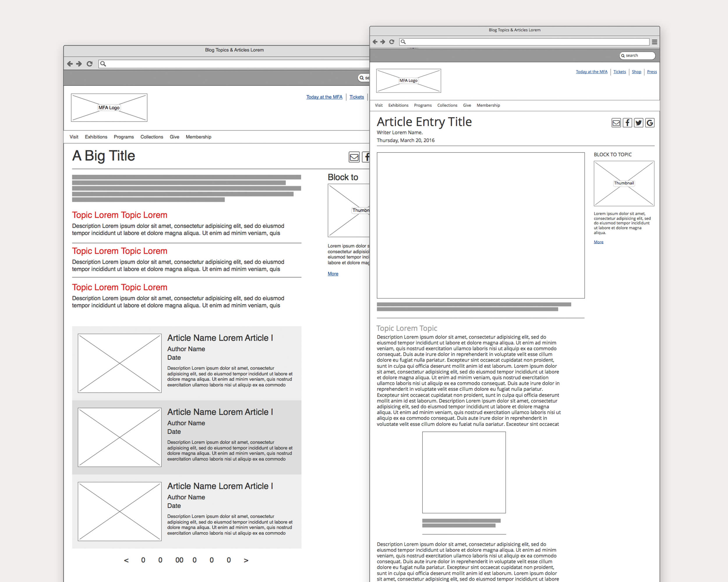Screen dimensions: 728x582
Task: Click Facebook share icon beside Article Entry Title
Action: (x=627, y=123)
